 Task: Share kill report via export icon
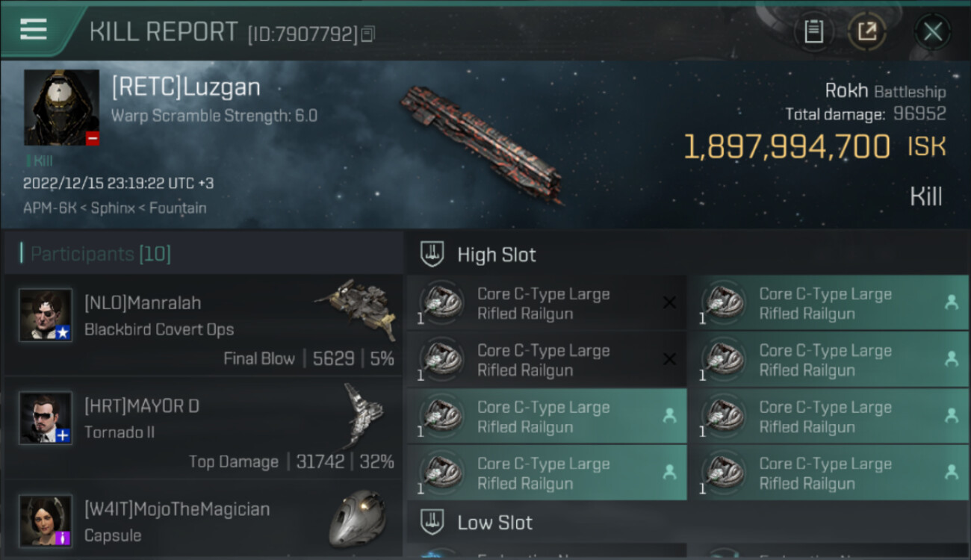click(867, 31)
